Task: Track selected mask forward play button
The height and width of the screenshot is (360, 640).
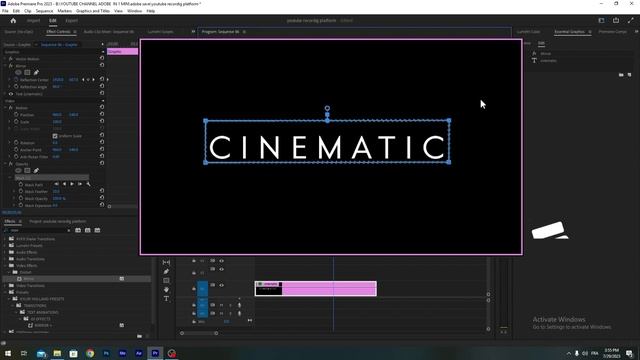Action: [72, 184]
